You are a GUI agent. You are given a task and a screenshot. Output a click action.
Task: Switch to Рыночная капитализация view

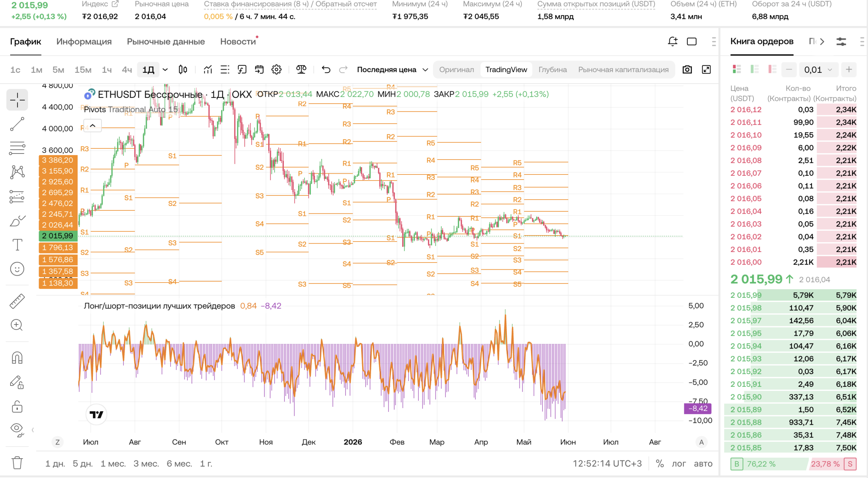click(623, 69)
